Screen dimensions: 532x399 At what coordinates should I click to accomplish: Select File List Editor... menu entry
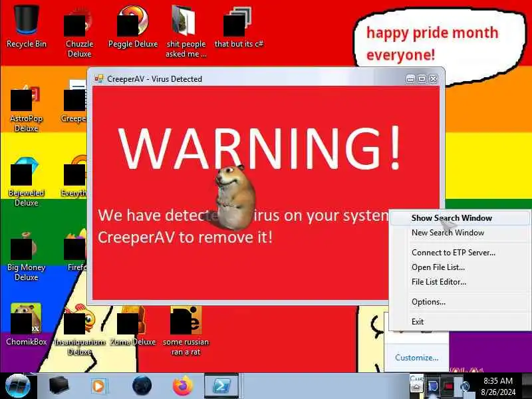click(x=460, y=281)
